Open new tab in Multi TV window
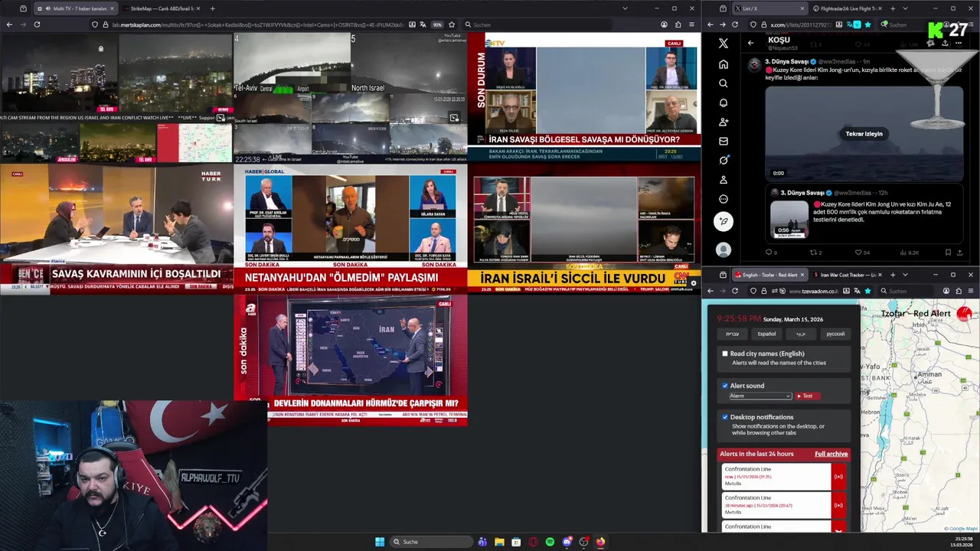The height and width of the screenshot is (551, 980). [x=212, y=8]
